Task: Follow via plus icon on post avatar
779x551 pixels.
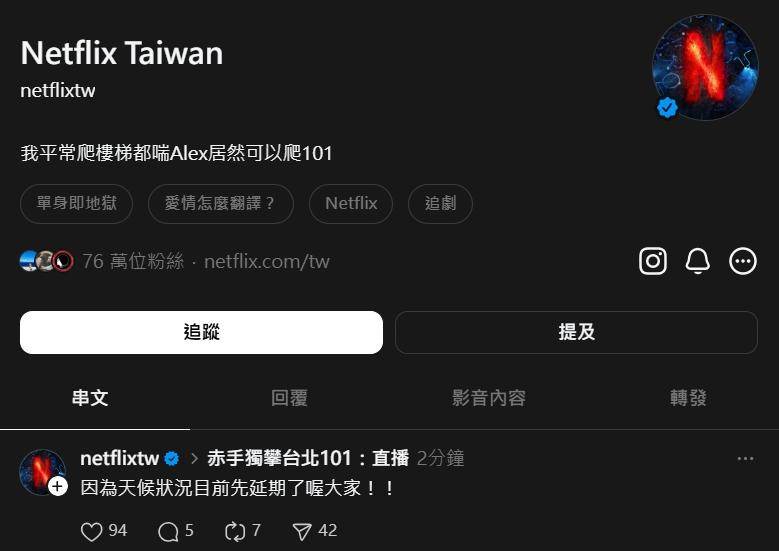Action: [58, 486]
